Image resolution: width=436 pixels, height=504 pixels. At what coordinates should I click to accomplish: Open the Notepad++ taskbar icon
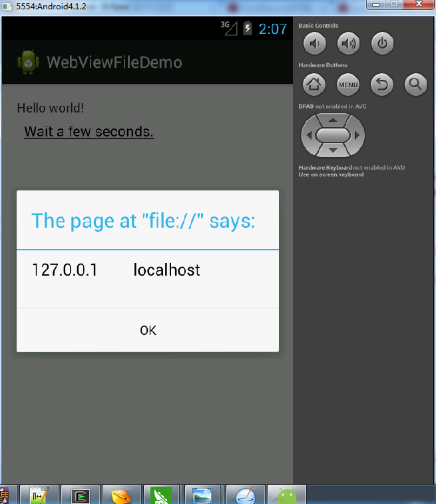39,495
